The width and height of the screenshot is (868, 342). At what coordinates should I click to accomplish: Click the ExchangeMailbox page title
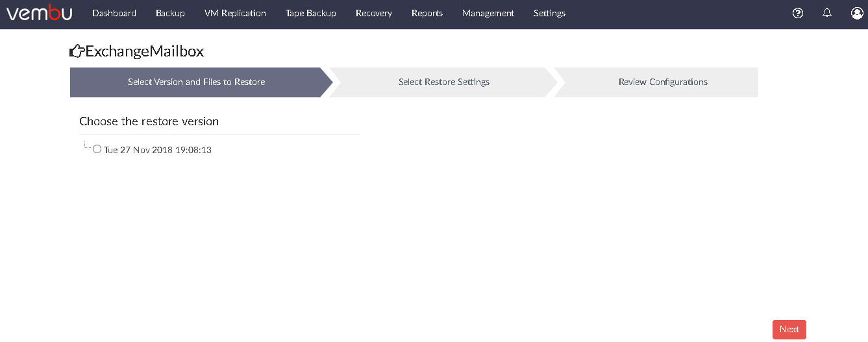point(145,51)
